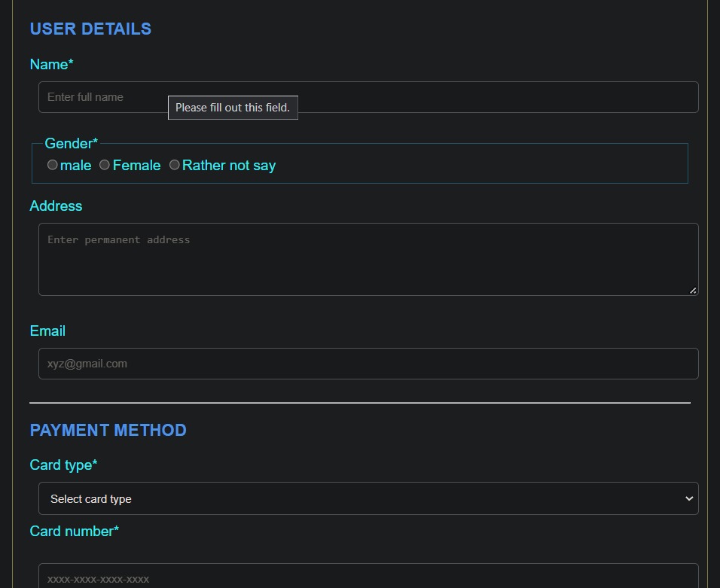Click the Card type* label
The width and height of the screenshot is (720, 588).
(63, 465)
